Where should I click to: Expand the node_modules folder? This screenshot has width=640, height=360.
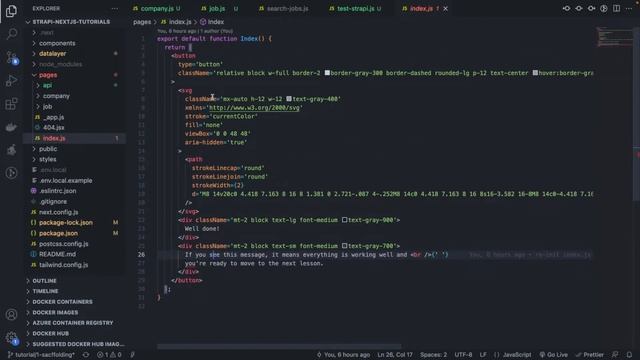(60, 64)
